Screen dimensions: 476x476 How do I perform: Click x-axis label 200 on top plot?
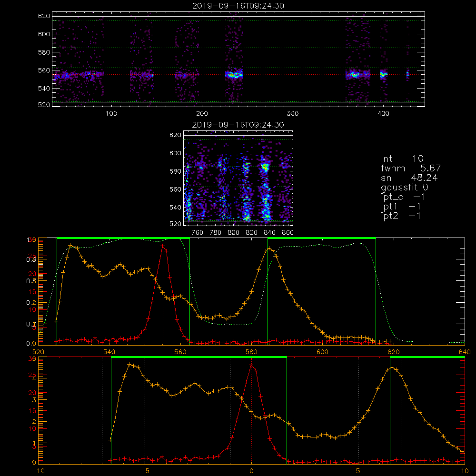[x=202, y=114]
